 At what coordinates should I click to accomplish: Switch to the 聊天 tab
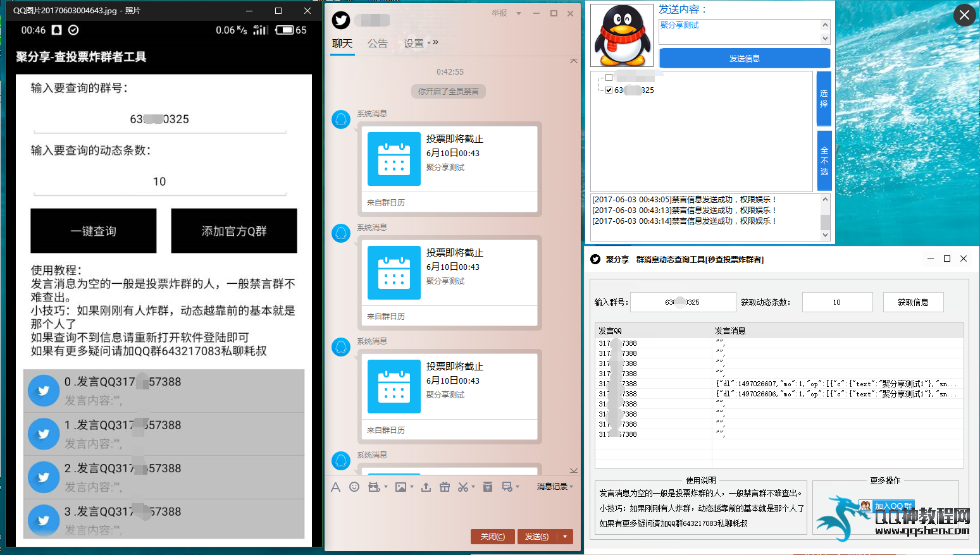click(x=342, y=44)
